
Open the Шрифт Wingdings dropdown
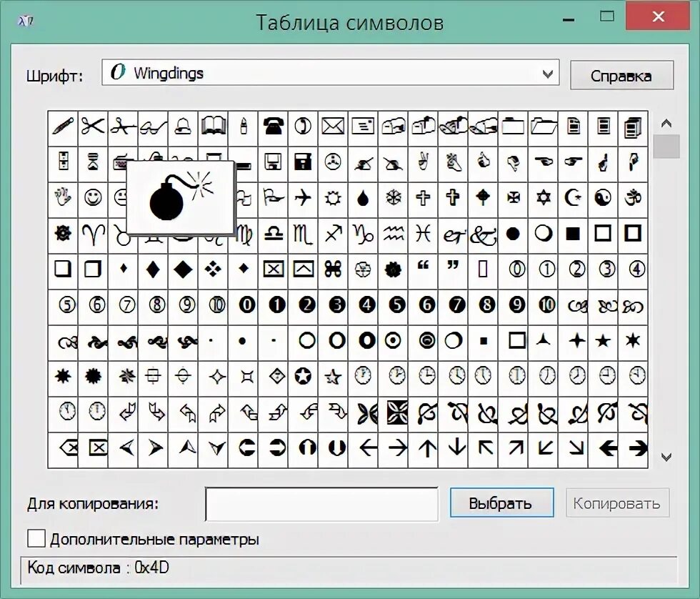[x=330, y=72]
